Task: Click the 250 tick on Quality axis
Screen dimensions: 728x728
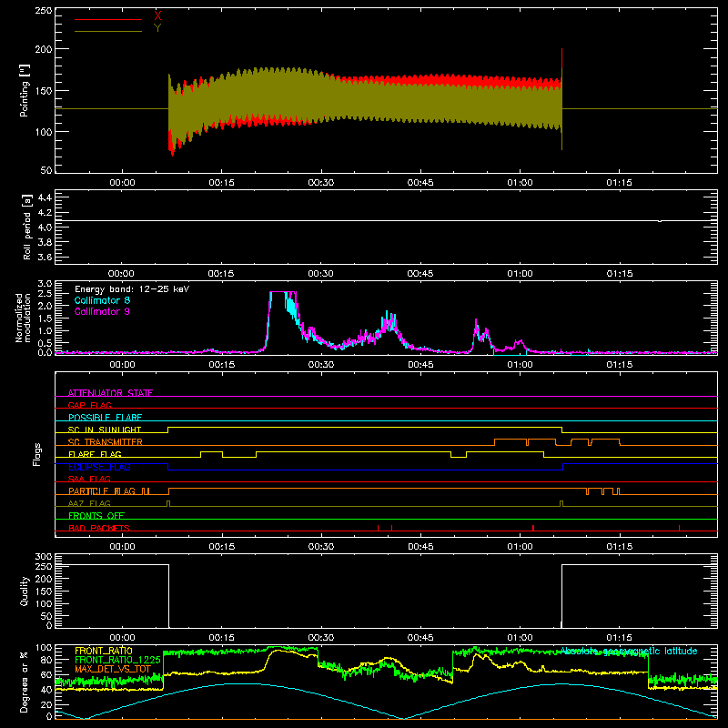Action: (43, 566)
